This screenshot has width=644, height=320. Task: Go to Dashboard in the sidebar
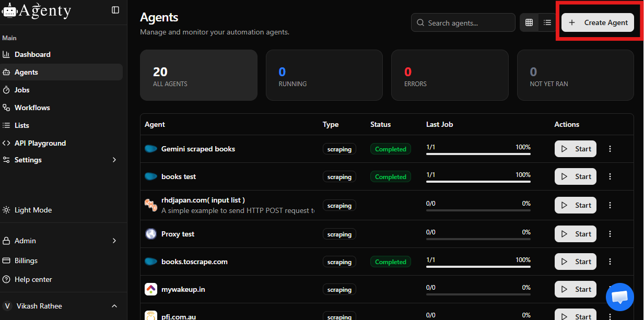click(x=32, y=54)
